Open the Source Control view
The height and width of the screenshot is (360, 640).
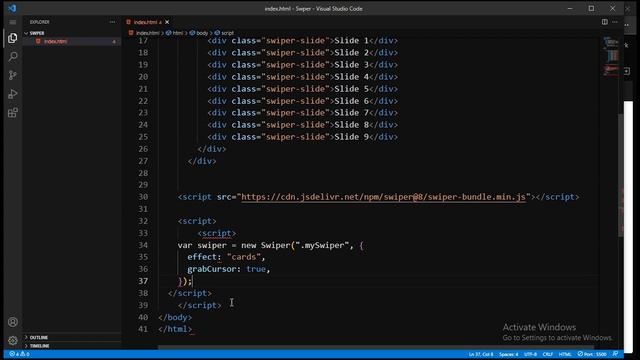[13, 75]
